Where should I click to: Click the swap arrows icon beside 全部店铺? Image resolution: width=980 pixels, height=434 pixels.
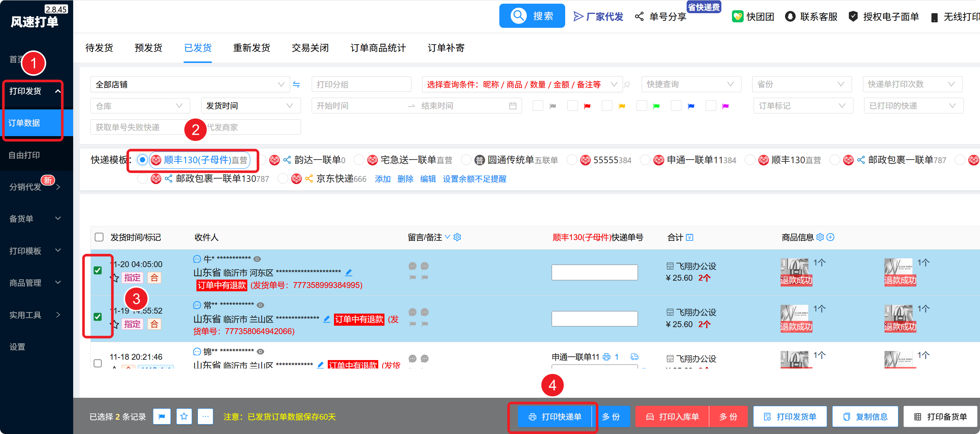tap(296, 85)
